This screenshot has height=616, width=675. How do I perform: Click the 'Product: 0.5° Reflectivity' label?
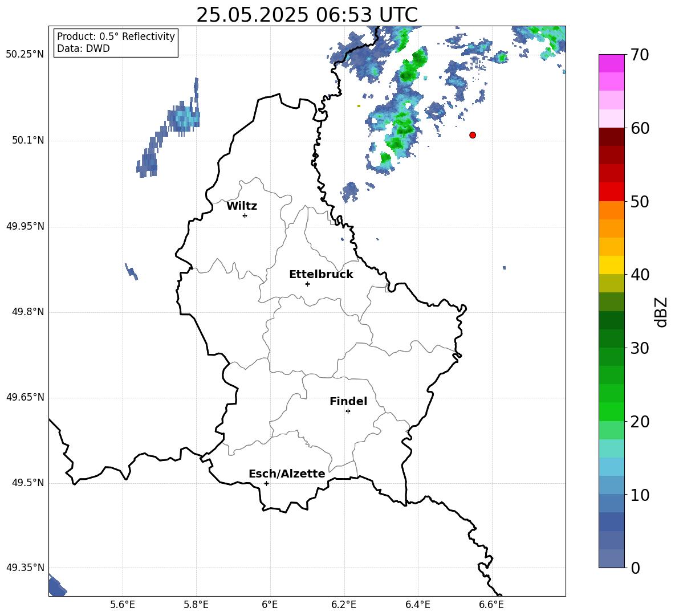(x=116, y=36)
